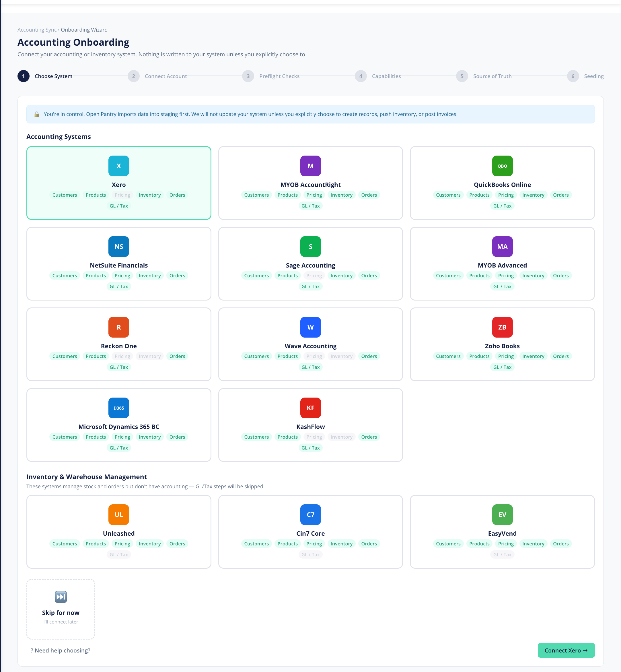Image resolution: width=621 pixels, height=672 pixels.
Task: Select the Cin7 Core C7 icon
Action: (310, 515)
